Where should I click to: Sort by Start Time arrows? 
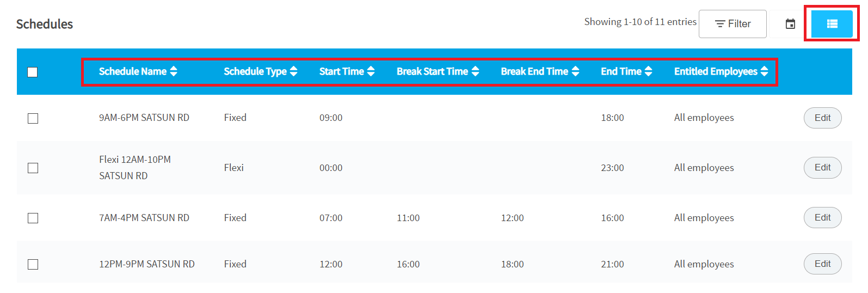pyautogui.click(x=371, y=71)
